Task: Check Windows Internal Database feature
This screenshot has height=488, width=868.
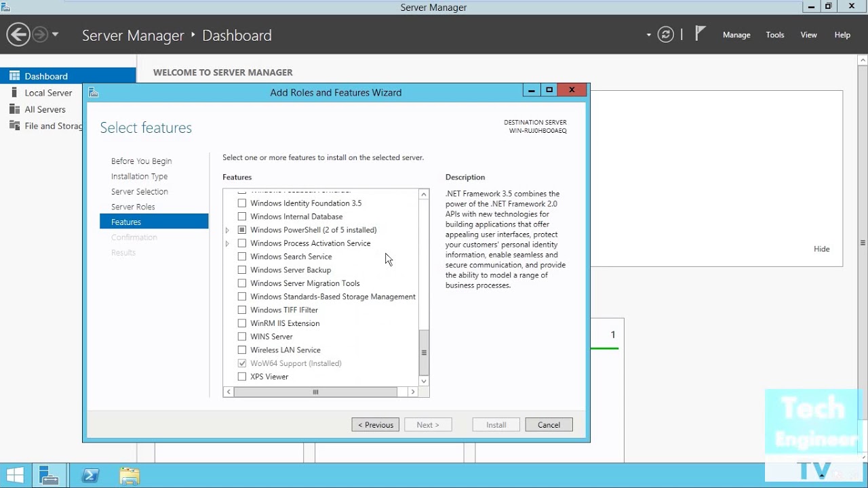Action: pyautogui.click(x=242, y=216)
